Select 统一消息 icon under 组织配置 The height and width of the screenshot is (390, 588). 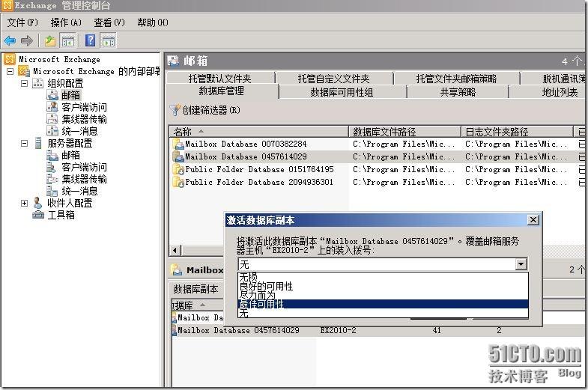(x=52, y=131)
